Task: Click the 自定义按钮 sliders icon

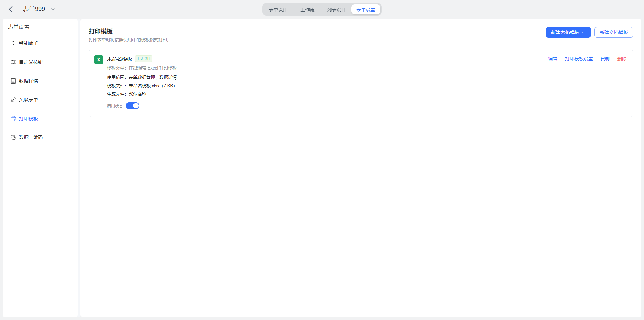Action: coord(13,62)
